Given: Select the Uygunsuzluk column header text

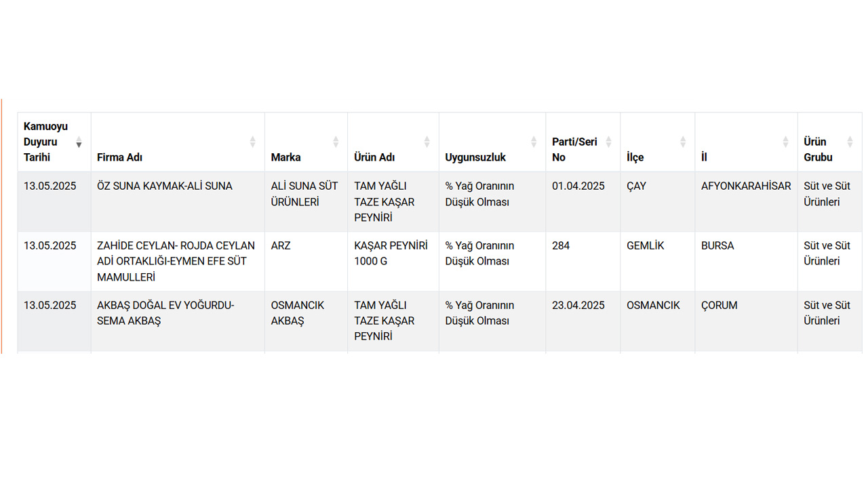Looking at the screenshot, I should [x=475, y=157].
